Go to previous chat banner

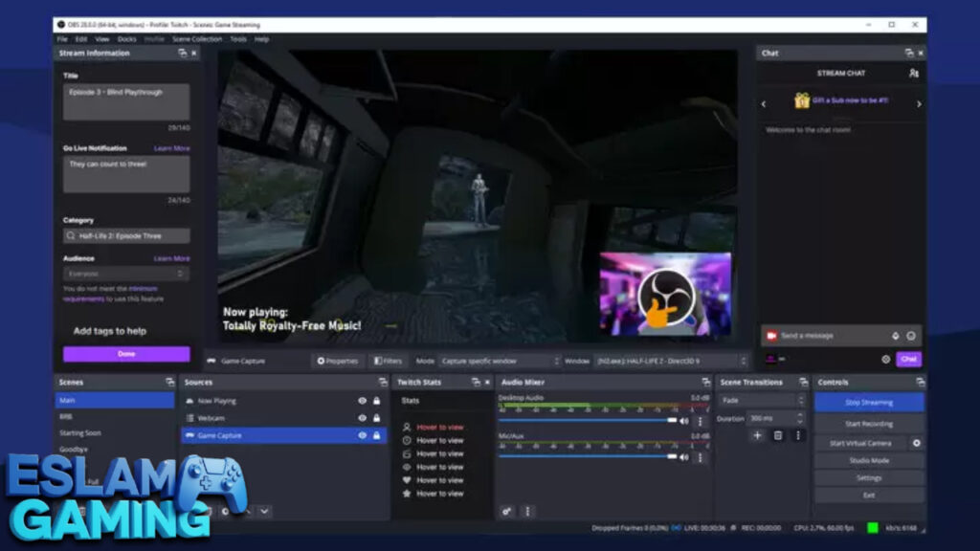pyautogui.click(x=764, y=103)
